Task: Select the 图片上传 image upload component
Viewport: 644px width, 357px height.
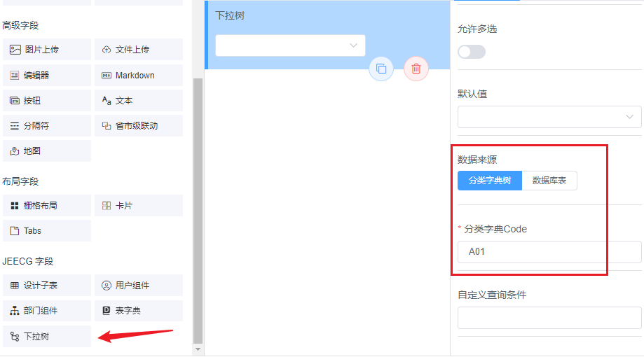Action: coord(47,50)
